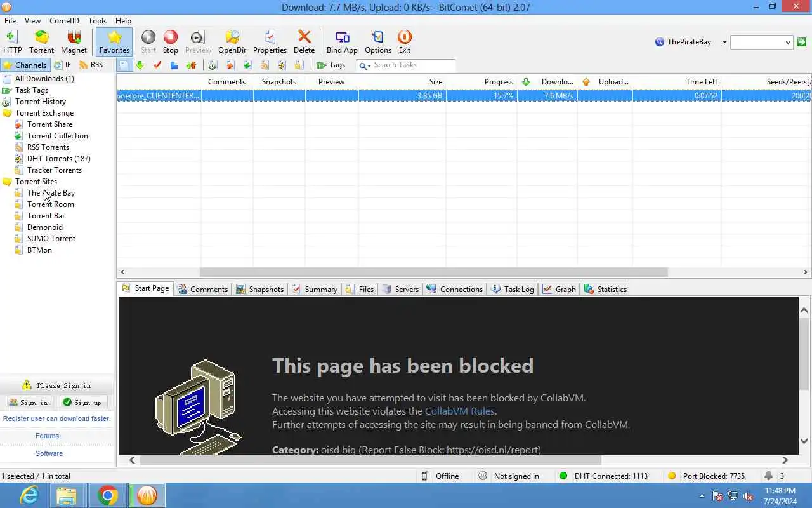Open Internet Explorer from taskbar
This screenshot has height=508, width=812.
point(29,495)
